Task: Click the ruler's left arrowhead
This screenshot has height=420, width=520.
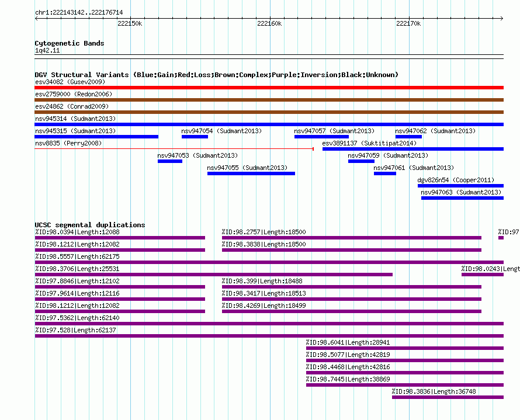Action: pos(36,18)
